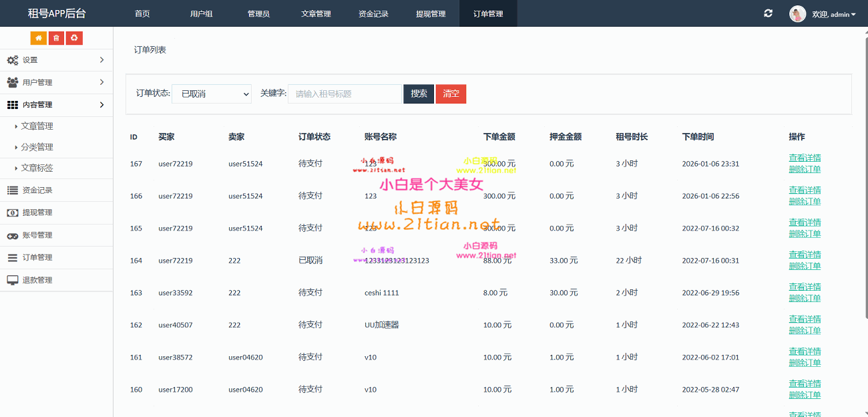Click the 下单时间 column header
The image size is (868, 417).
[x=698, y=137]
